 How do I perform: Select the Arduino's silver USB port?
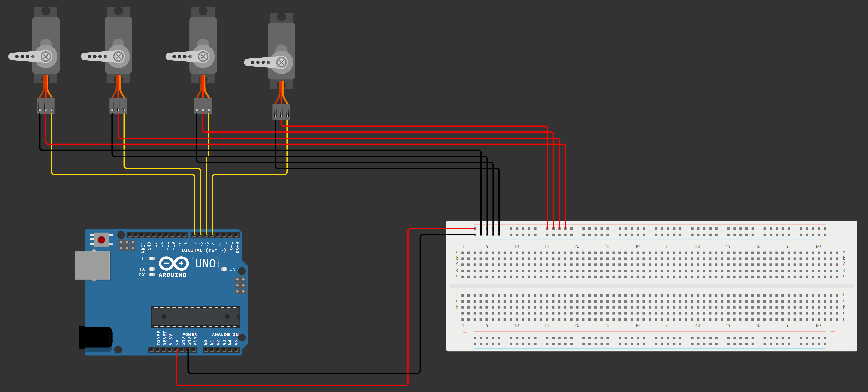point(92,265)
